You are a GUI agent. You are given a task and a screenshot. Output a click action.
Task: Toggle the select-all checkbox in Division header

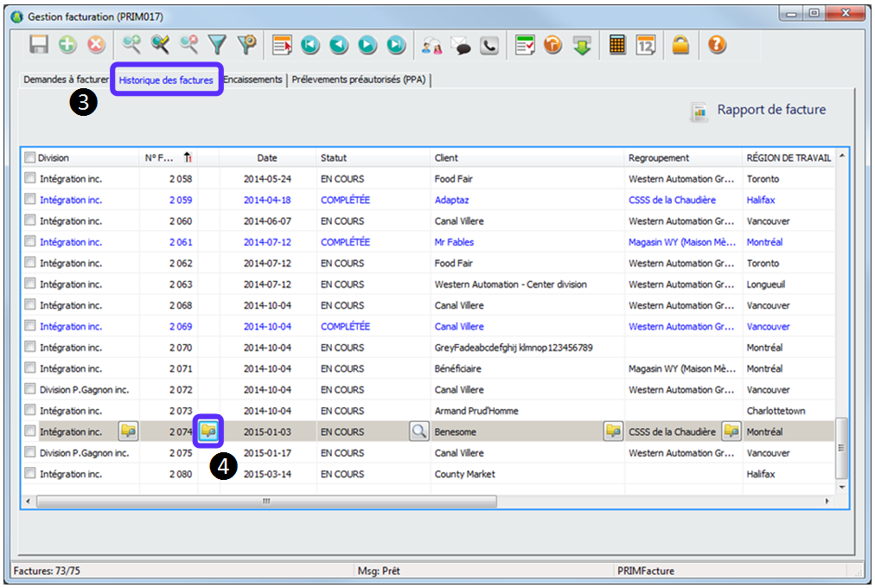point(30,158)
